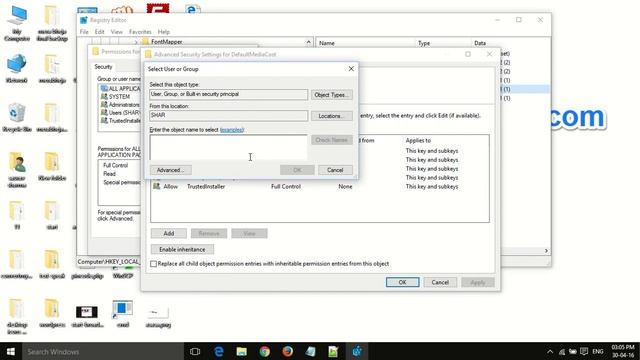
Task: Click Add in Advanced Security Settings
Action: click(x=169, y=233)
